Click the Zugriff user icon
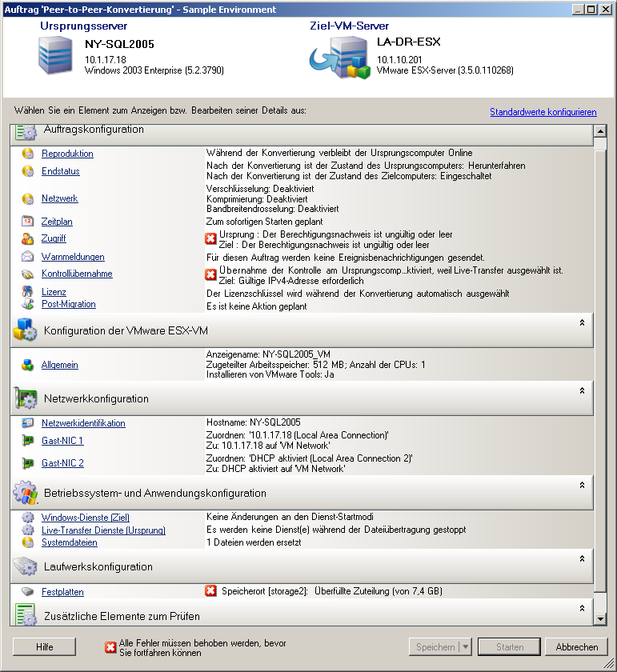617x672 pixels. (x=28, y=238)
